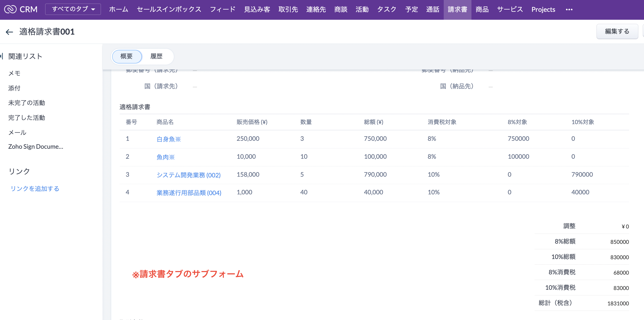Open the 請求書 tab
The image size is (644, 320).
[457, 9]
